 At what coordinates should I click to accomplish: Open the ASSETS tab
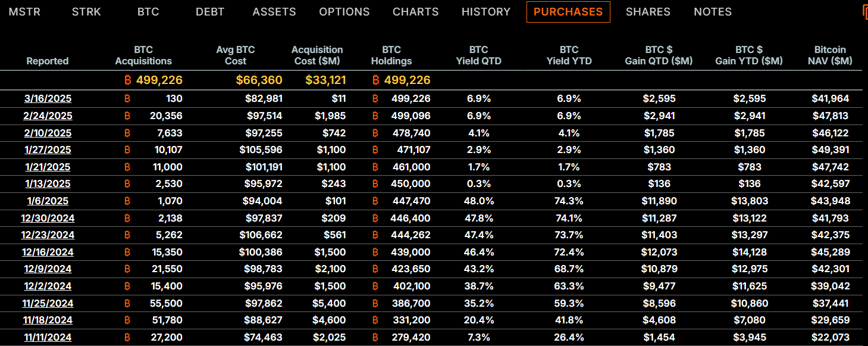pyautogui.click(x=274, y=12)
